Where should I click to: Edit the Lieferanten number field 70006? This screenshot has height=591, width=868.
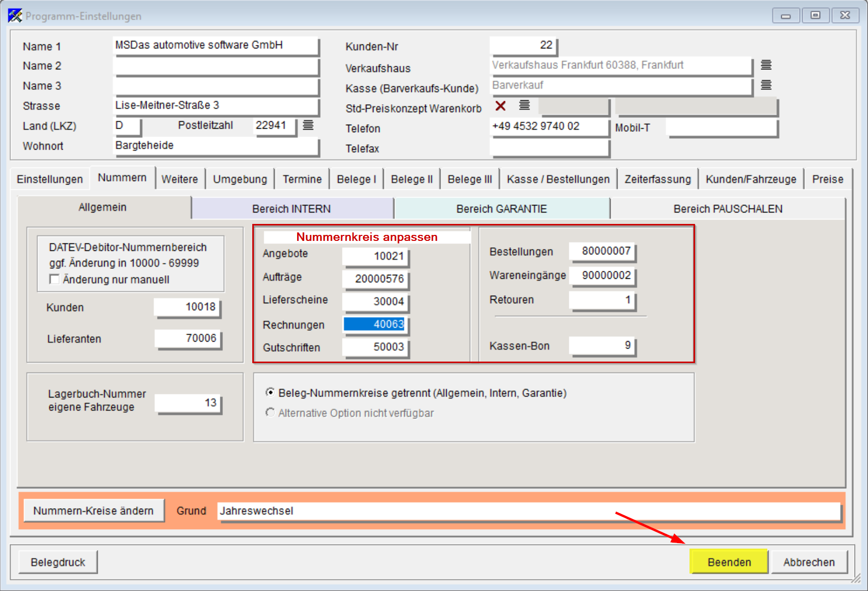(187, 339)
